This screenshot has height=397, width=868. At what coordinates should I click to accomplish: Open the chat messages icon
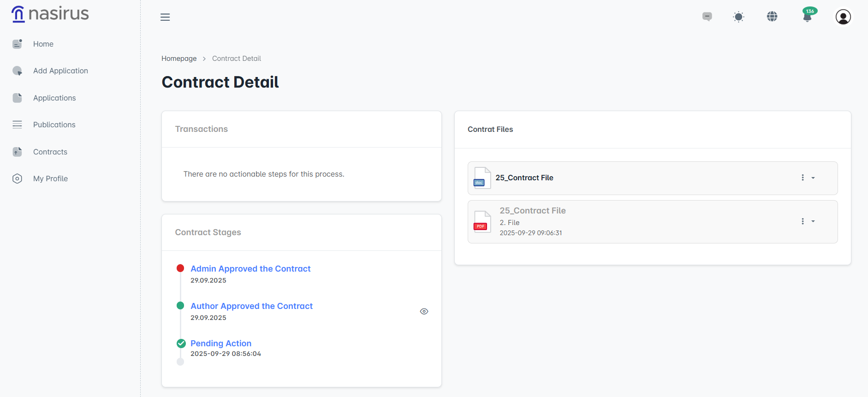pyautogui.click(x=707, y=17)
